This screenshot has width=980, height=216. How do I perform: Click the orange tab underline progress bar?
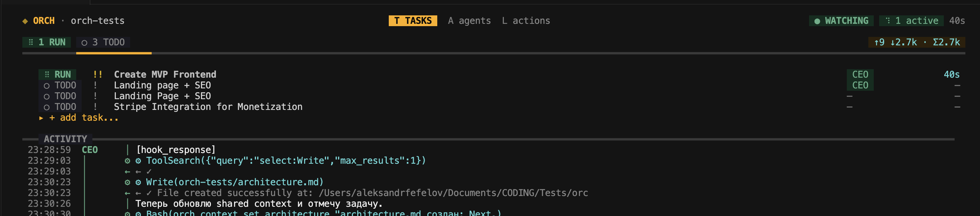(x=114, y=53)
